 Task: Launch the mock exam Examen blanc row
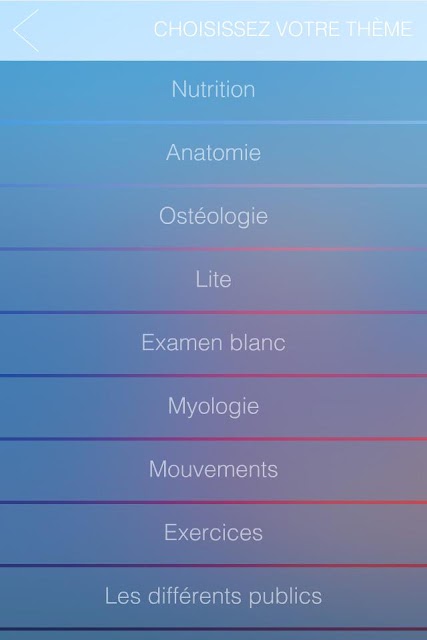[x=214, y=344]
